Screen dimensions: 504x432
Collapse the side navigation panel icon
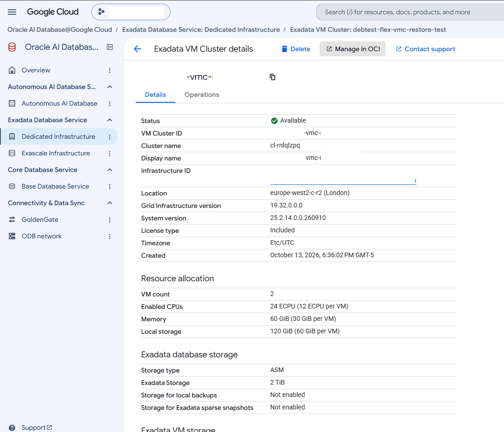(x=110, y=47)
